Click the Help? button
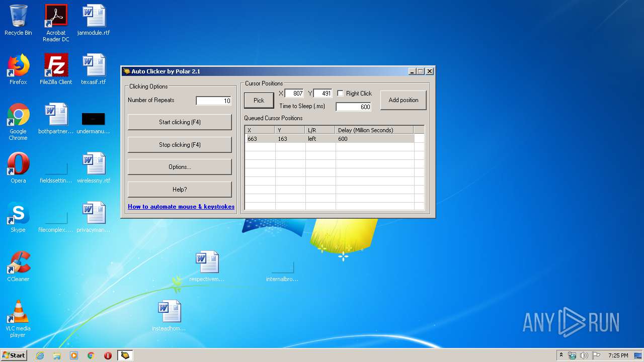This screenshot has width=644, height=362. [x=180, y=190]
